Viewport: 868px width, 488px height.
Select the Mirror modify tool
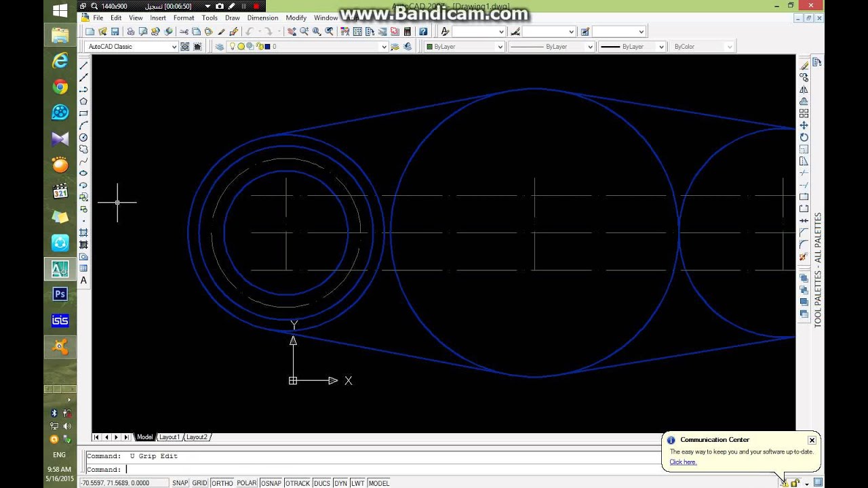click(x=804, y=89)
